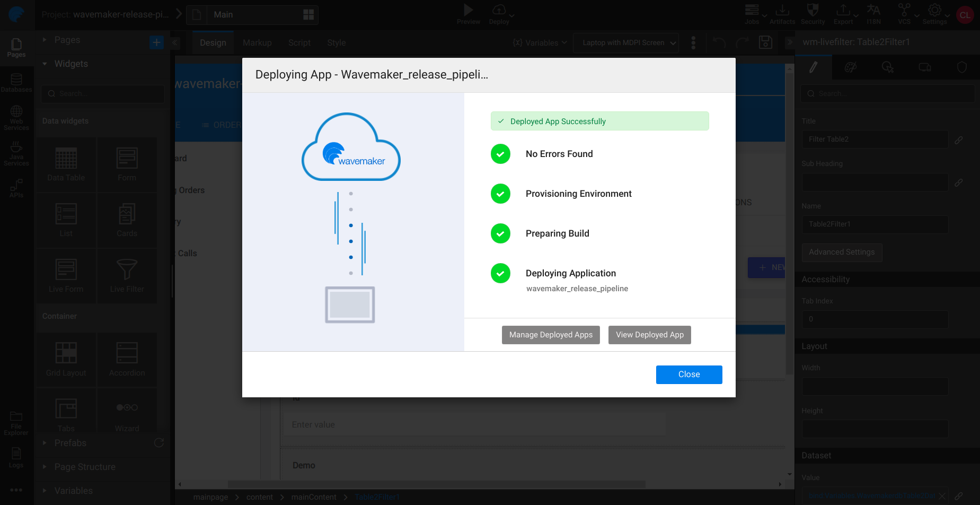Screen dimensions: 980x505
Task: Click the Tab Index input field
Action: 874,319
